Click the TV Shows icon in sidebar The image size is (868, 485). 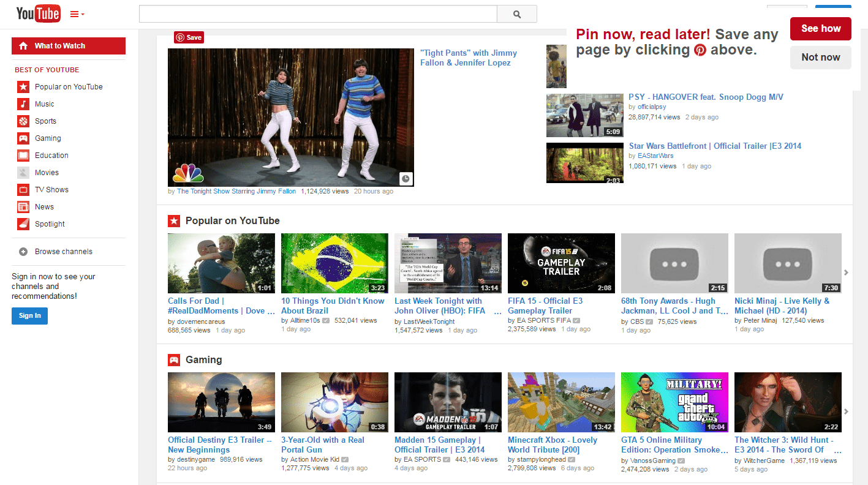tap(23, 190)
